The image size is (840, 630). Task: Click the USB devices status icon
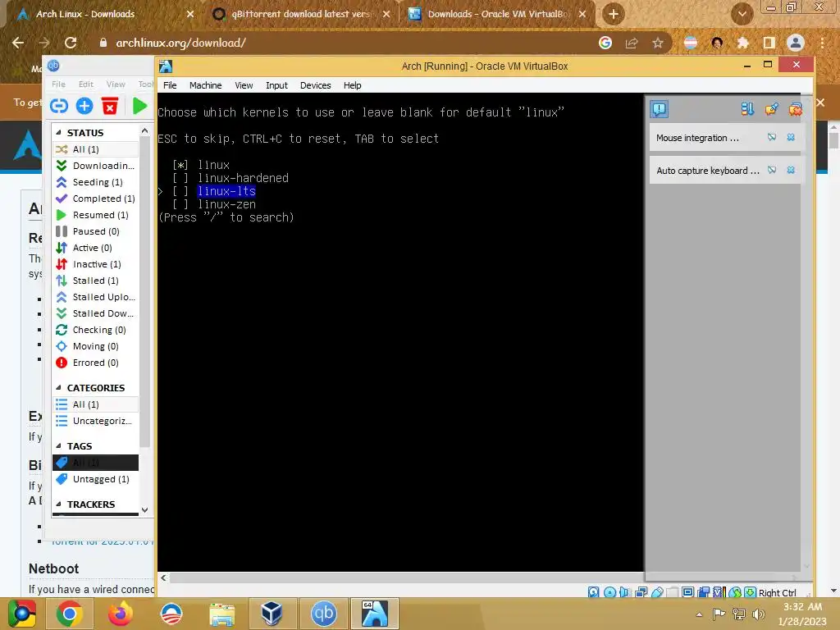[x=657, y=592]
